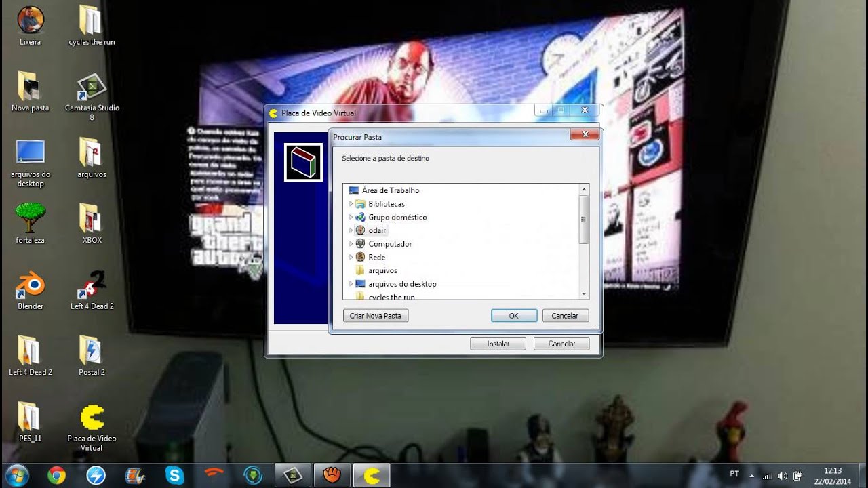
Task: Select the Left 4 Dead 2 desktop folder
Action: point(30,356)
